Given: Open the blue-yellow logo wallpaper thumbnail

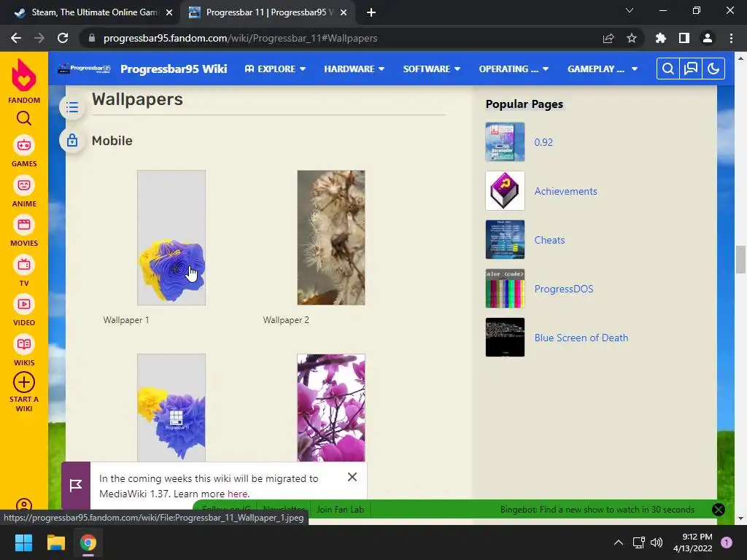Looking at the screenshot, I should click(171, 408).
